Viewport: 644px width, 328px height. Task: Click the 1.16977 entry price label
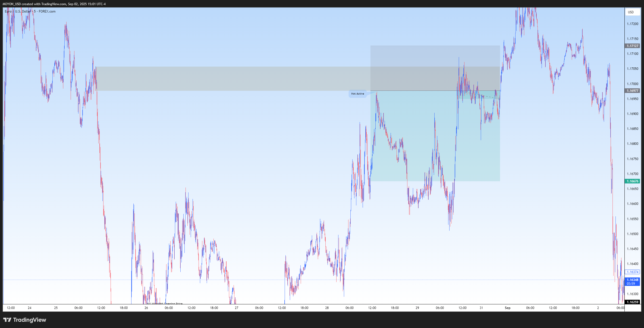633,91
